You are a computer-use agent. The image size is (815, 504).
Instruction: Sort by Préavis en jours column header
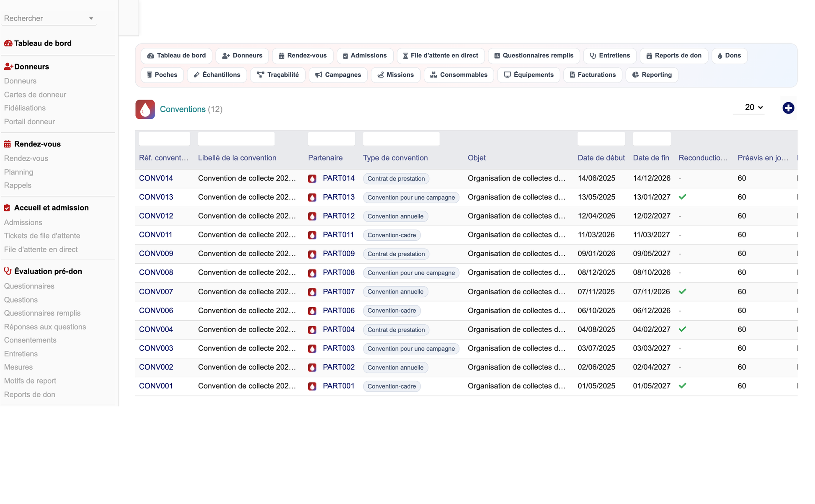point(763,158)
